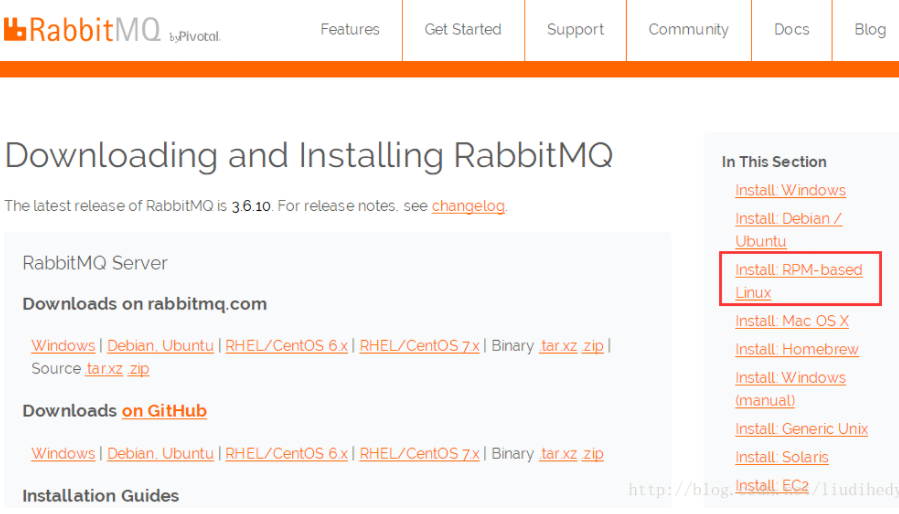899x514 pixels.
Task: Open Install: Debian / Ubuntu sidebar link
Action: click(788, 229)
